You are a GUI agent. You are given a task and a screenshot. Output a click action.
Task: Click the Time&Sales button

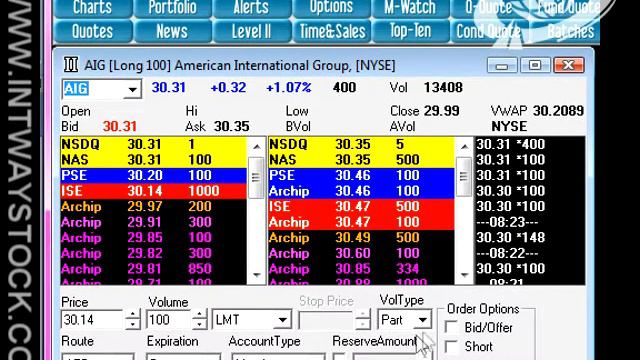[x=331, y=31]
